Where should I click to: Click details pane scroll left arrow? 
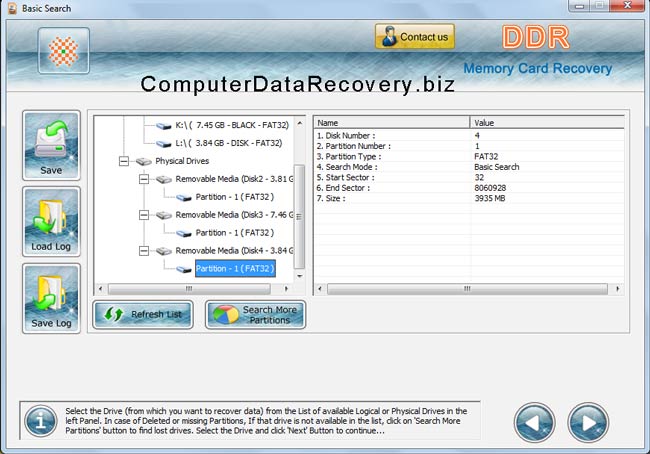319,289
